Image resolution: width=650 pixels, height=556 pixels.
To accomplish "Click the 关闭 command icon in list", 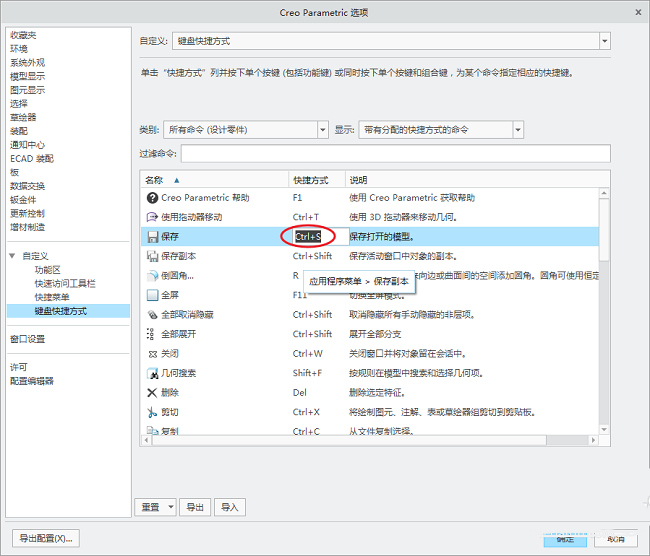I will coord(152,353).
